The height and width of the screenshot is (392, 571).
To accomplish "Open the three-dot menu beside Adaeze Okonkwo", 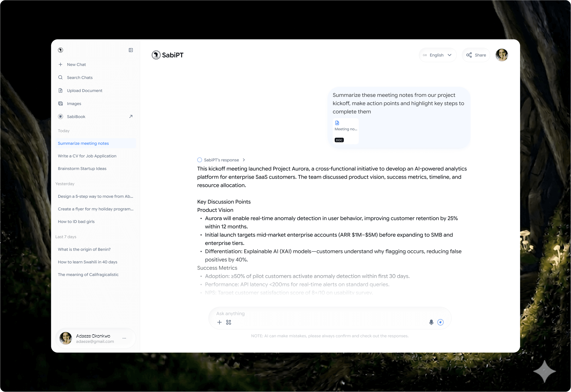I will click(124, 338).
